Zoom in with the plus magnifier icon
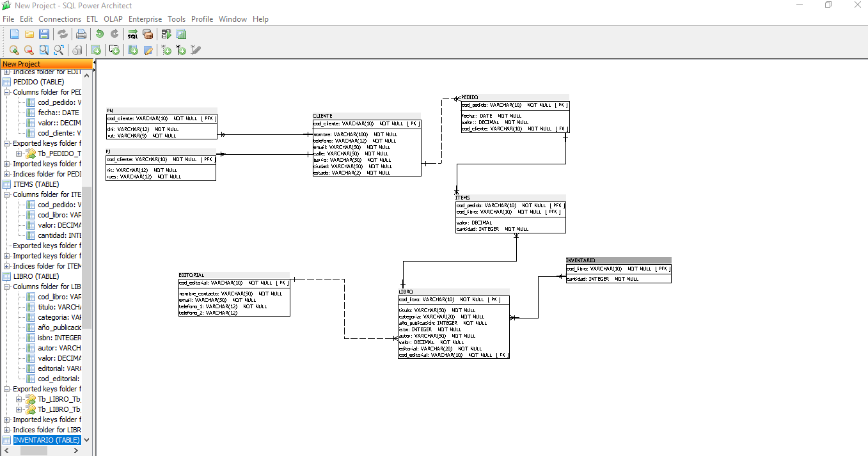Image resolution: width=868 pixels, height=456 pixels. pyautogui.click(x=14, y=50)
